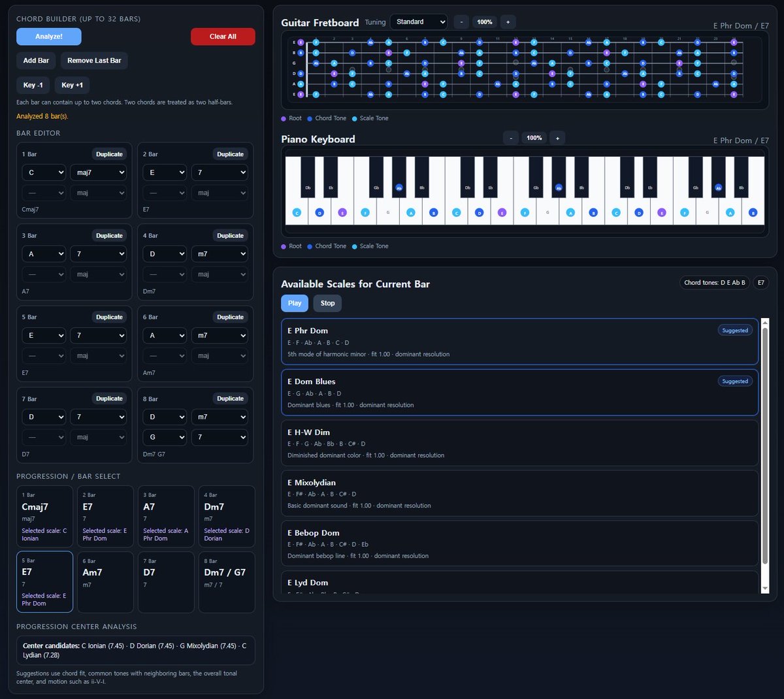Select the E Bebop Dom scale
Viewport: 784px width, 699px height.
click(519, 544)
